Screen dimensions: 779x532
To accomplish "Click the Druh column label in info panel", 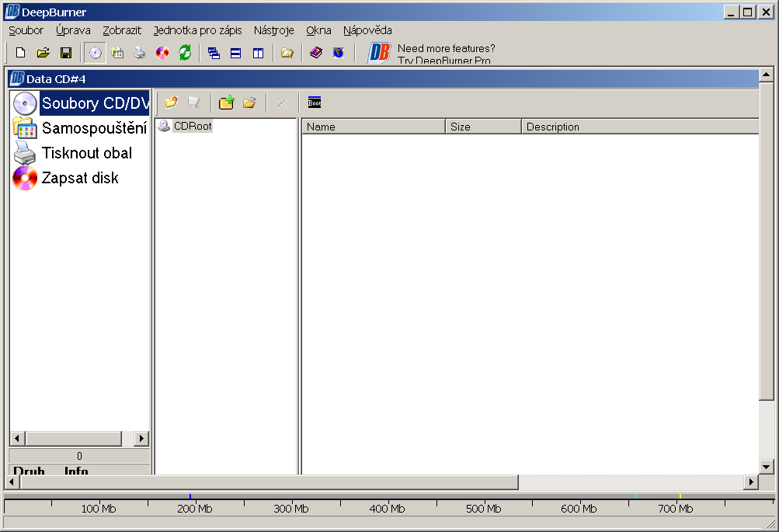I will click(30, 470).
